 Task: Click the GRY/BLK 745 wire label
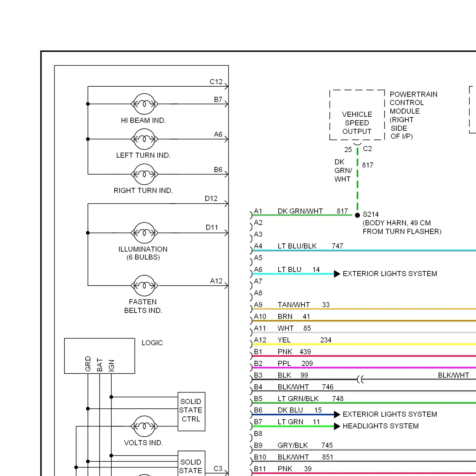pyautogui.click(x=305, y=446)
